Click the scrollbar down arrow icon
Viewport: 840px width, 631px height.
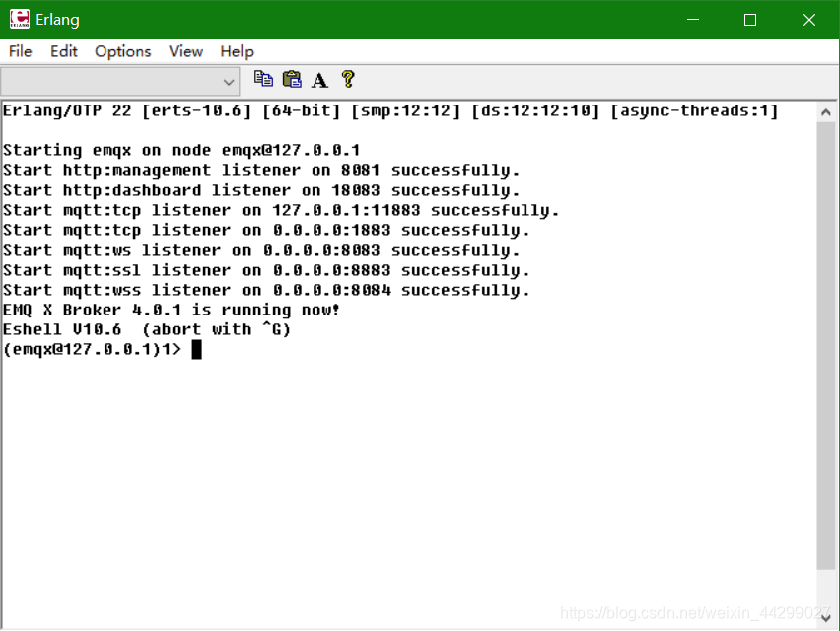pos(827,614)
